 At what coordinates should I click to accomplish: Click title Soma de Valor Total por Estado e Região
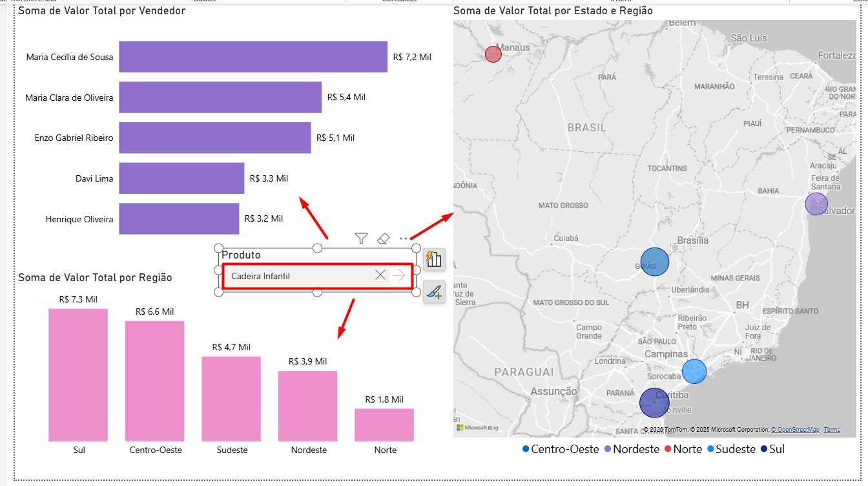coord(553,11)
